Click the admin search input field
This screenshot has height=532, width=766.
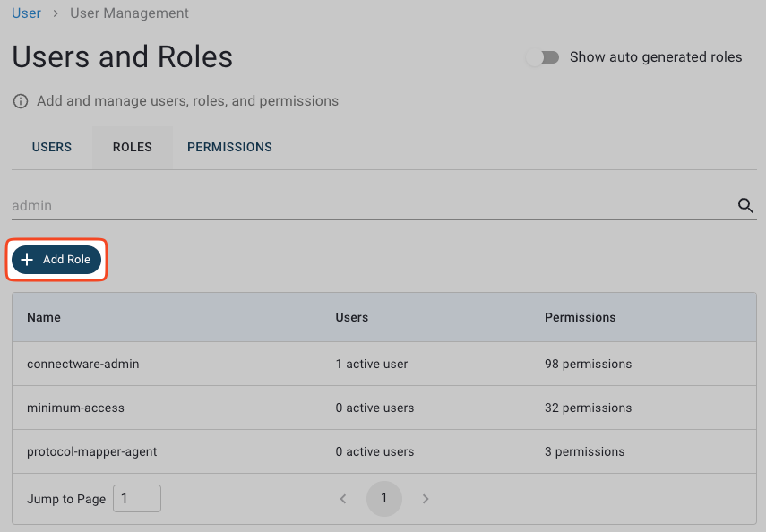[x=358, y=205]
